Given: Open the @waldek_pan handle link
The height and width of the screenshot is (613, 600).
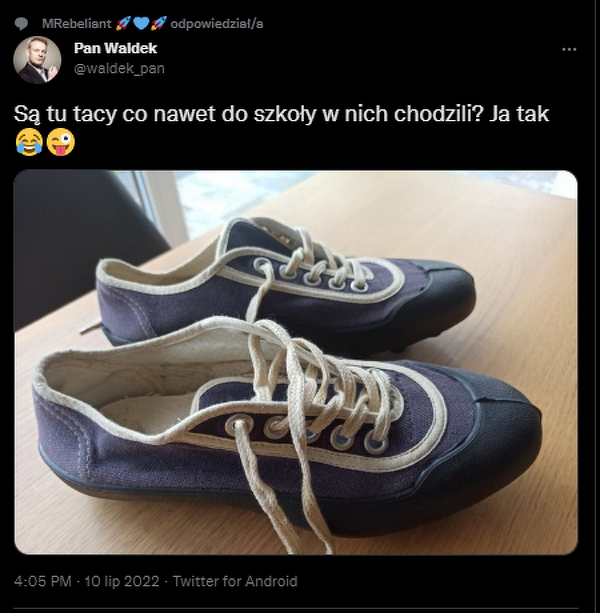Looking at the screenshot, I should pos(119,68).
